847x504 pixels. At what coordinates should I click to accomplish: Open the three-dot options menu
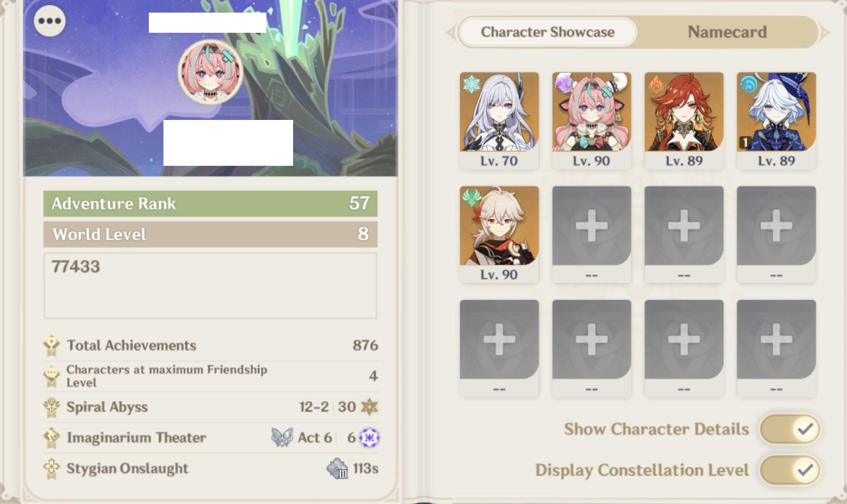(49, 21)
